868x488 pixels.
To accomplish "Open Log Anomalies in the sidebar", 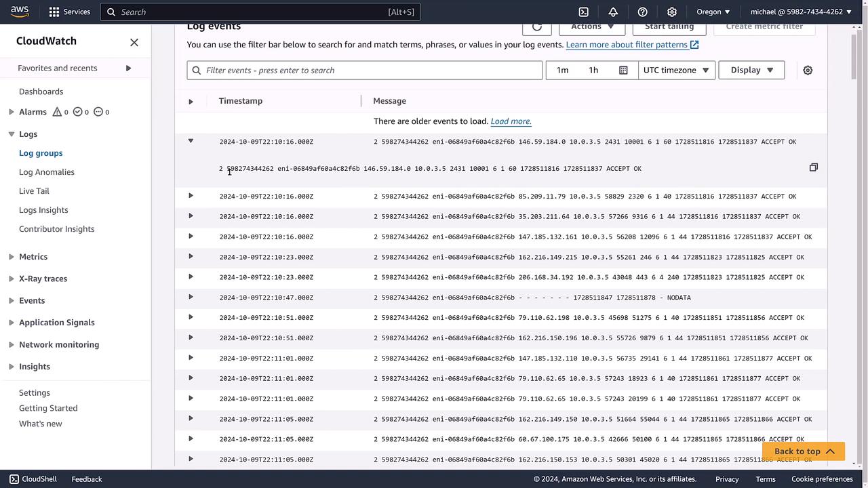I will [x=47, y=172].
